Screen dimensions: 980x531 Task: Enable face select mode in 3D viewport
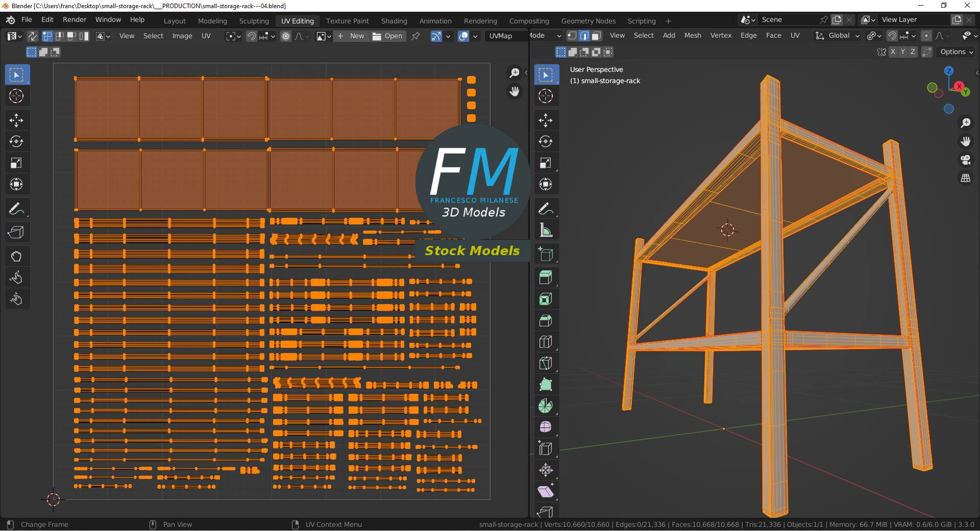[x=596, y=36]
